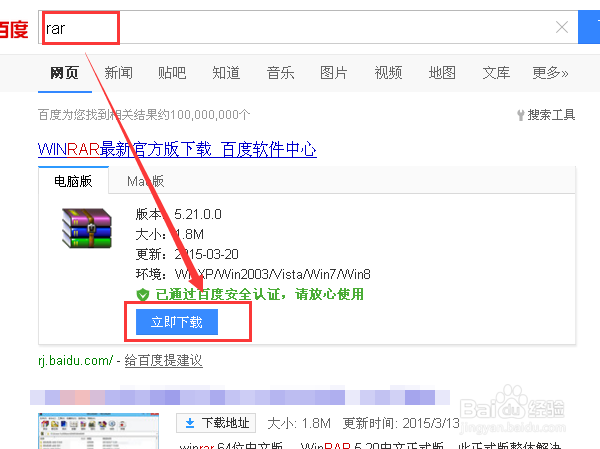Go to the 文库 tab
This screenshot has width=600, height=449.
click(496, 73)
